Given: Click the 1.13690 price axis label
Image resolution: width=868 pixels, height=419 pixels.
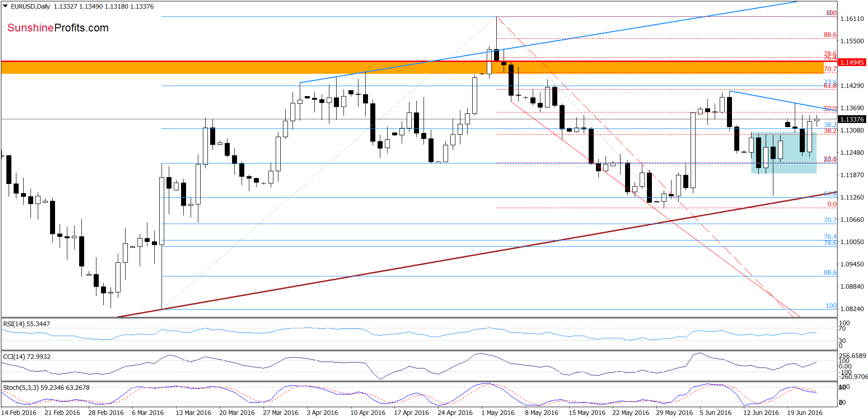Looking at the screenshot, I should [852, 108].
